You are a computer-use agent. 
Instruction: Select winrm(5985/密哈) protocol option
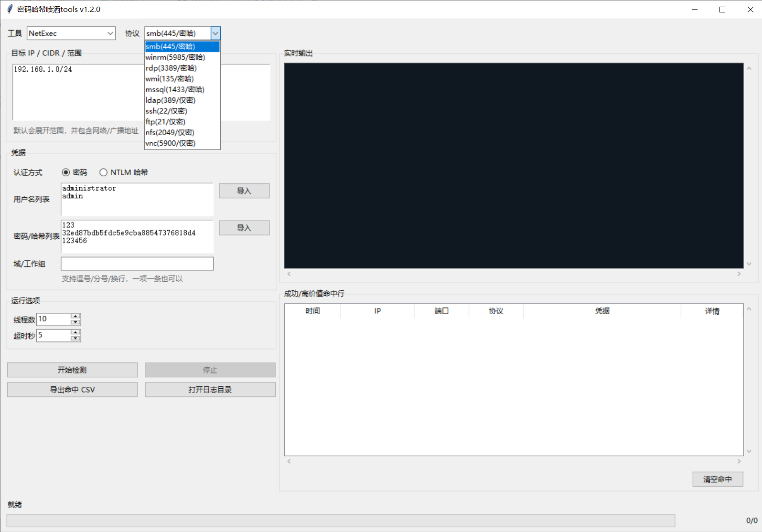[x=182, y=57]
